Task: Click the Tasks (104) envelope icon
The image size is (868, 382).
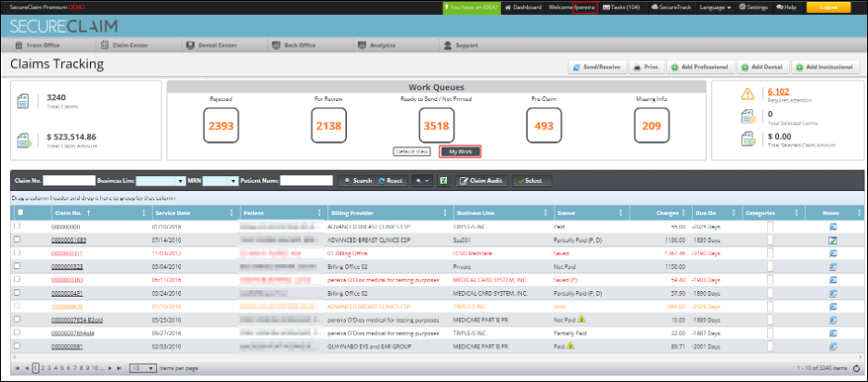Action: 606,7
